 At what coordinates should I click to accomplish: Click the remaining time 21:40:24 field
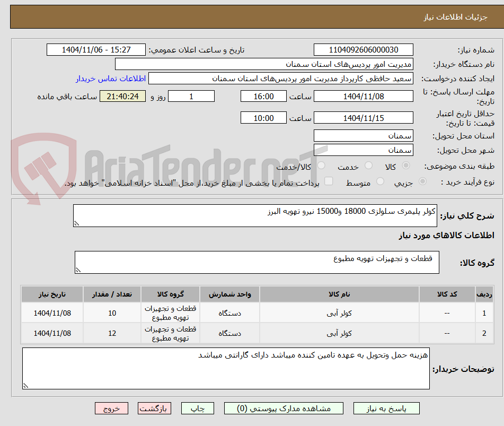pos(122,96)
